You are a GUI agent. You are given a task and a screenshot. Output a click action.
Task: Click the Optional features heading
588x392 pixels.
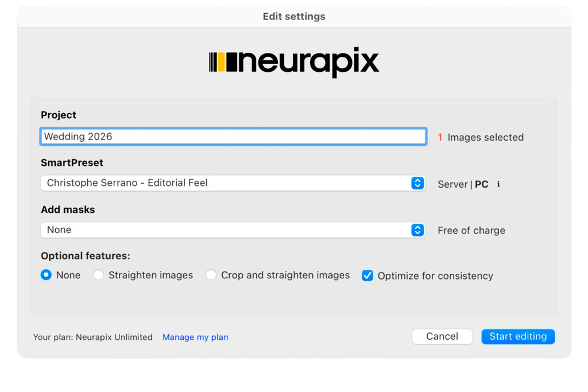[86, 256]
